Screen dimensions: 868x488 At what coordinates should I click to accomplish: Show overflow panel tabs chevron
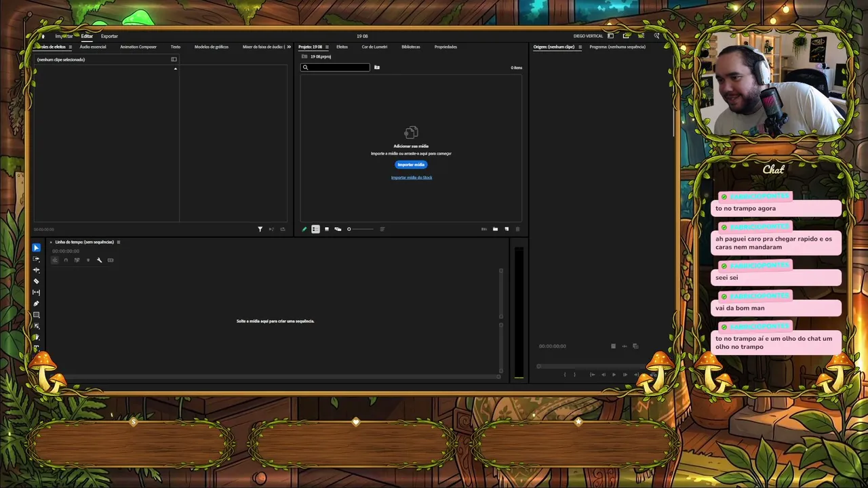click(289, 47)
